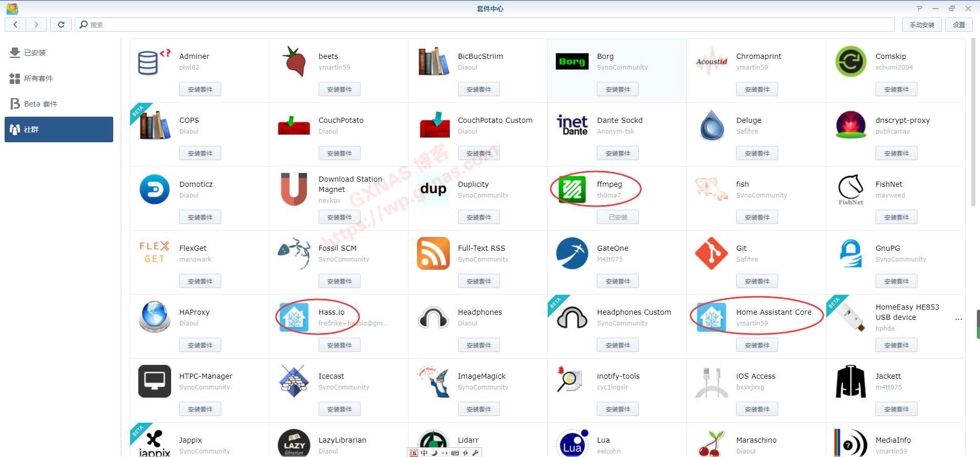Click the refresh button in toolbar
Image resolution: width=980 pixels, height=457 pixels.
(61, 25)
